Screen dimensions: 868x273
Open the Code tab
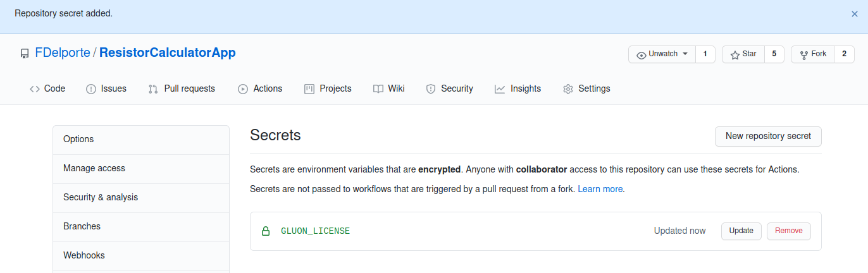pyautogui.click(x=47, y=88)
